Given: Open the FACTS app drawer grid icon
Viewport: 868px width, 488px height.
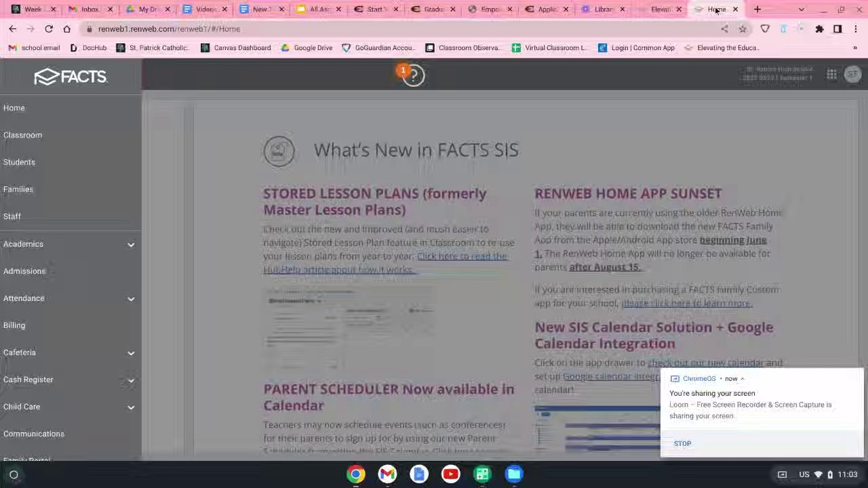Looking at the screenshot, I should pos(831,75).
